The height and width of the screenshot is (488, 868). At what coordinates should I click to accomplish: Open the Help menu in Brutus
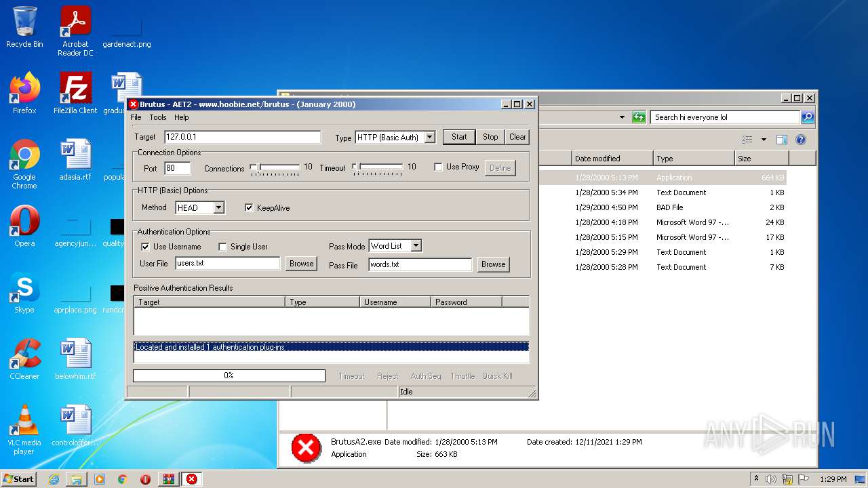tap(182, 117)
